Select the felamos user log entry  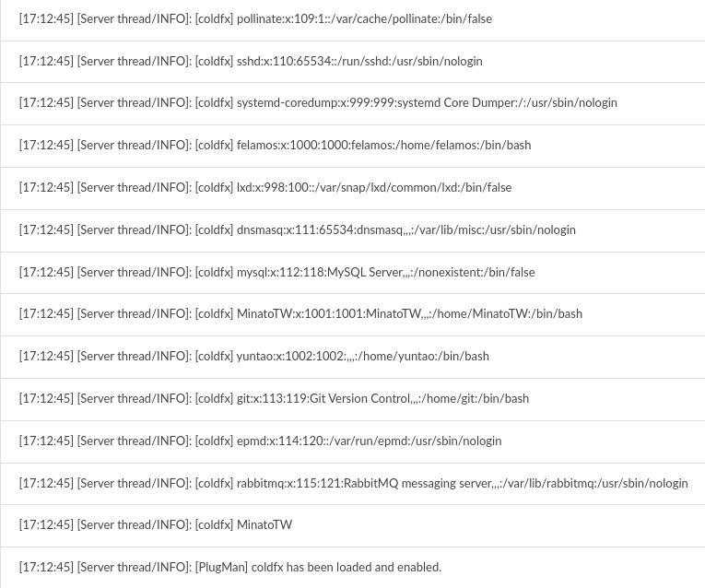point(275,145)
